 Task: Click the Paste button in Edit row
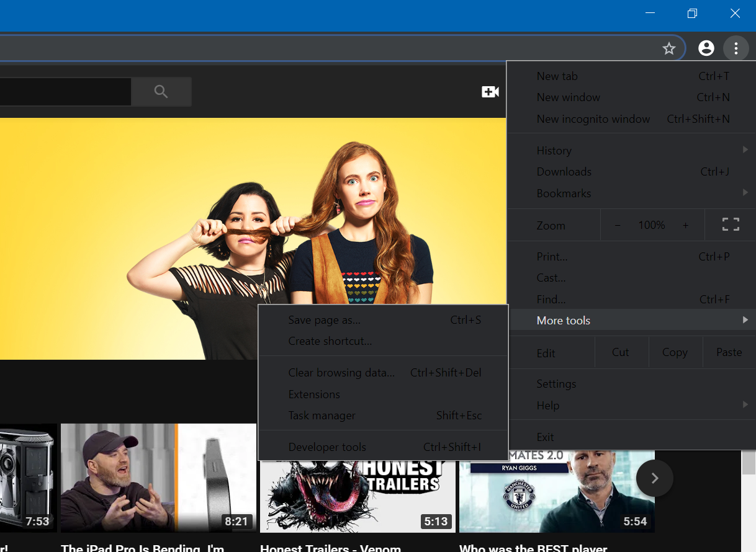pos(729,352)
